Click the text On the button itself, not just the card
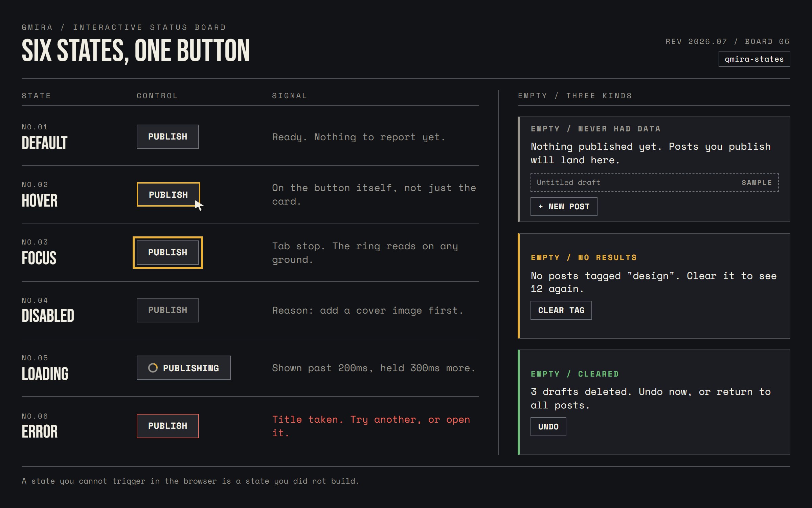This screenshot has height=508, width=812. tap(374, 195)
